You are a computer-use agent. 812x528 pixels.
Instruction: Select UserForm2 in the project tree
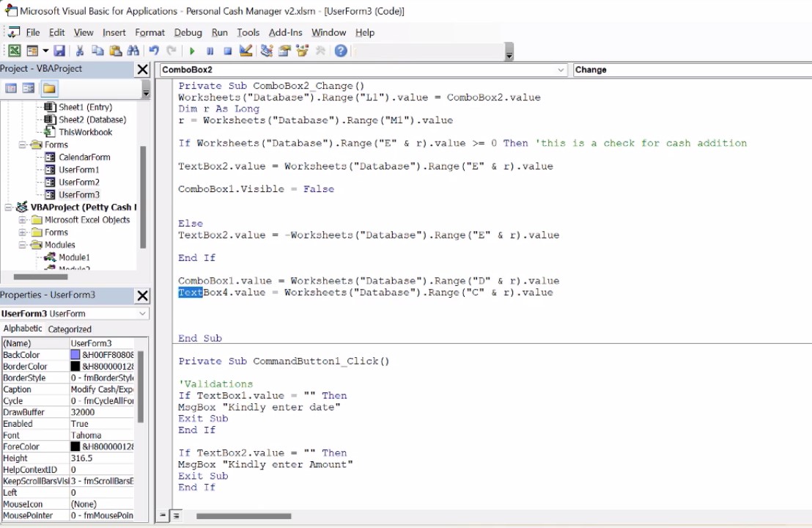(x=79, y=182)
